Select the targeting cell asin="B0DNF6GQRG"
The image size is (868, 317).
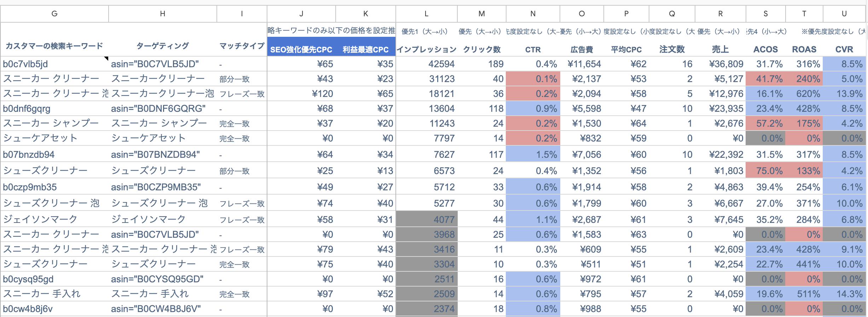163,109
